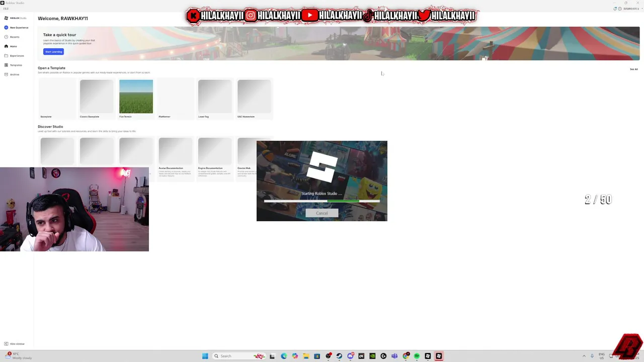
Task: Click the New Experience plus icon
Action: (x=6, y=27)
